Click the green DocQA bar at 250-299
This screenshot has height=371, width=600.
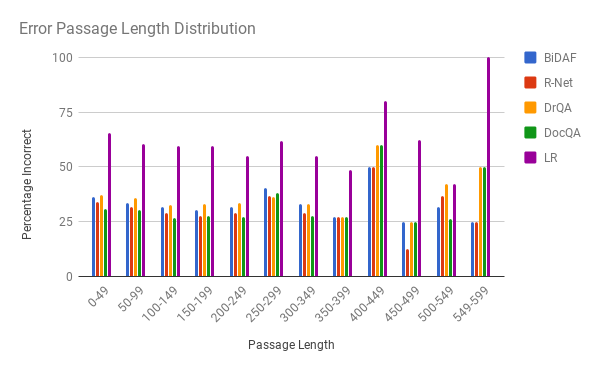tap(277, 235)
